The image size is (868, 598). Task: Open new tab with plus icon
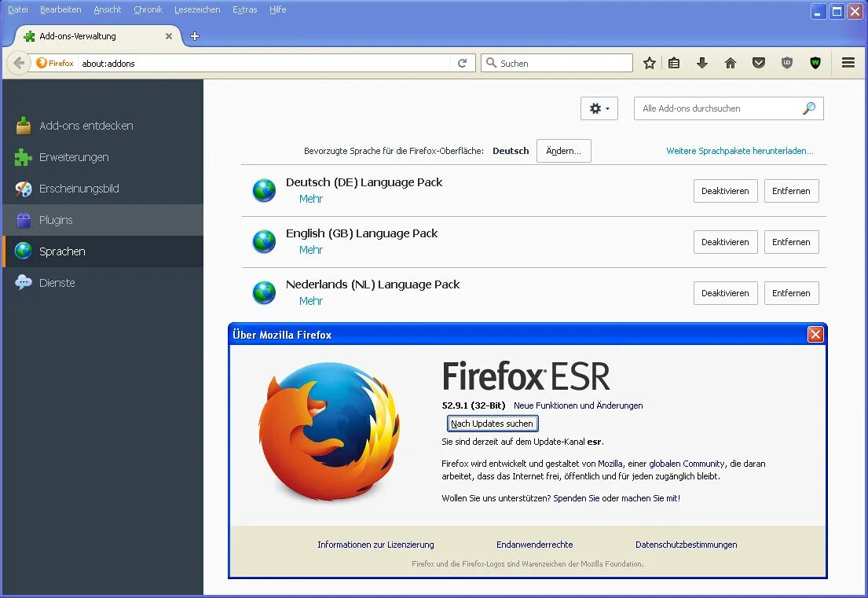click(194, 37)
